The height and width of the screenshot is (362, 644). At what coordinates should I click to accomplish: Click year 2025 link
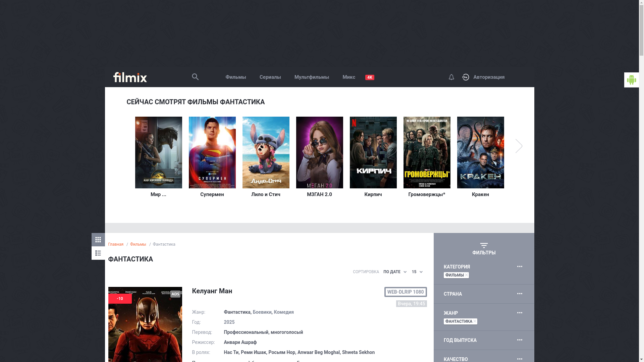(x=229, y=322)
